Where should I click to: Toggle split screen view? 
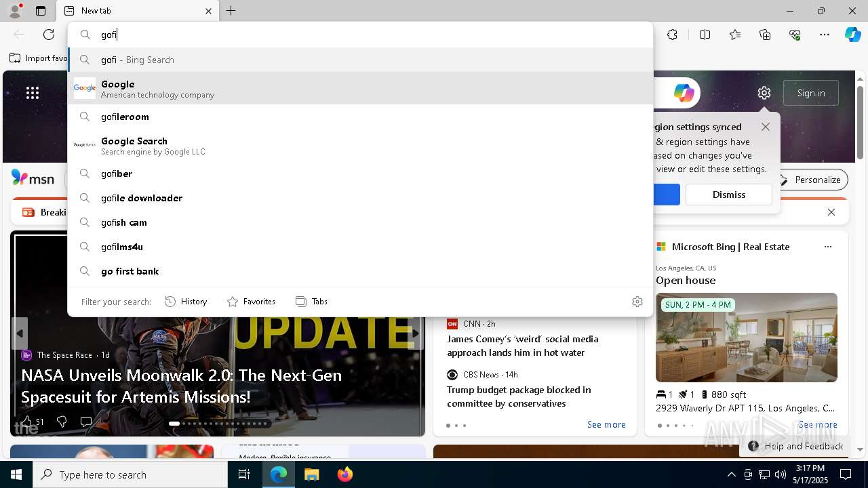(705, 35)
